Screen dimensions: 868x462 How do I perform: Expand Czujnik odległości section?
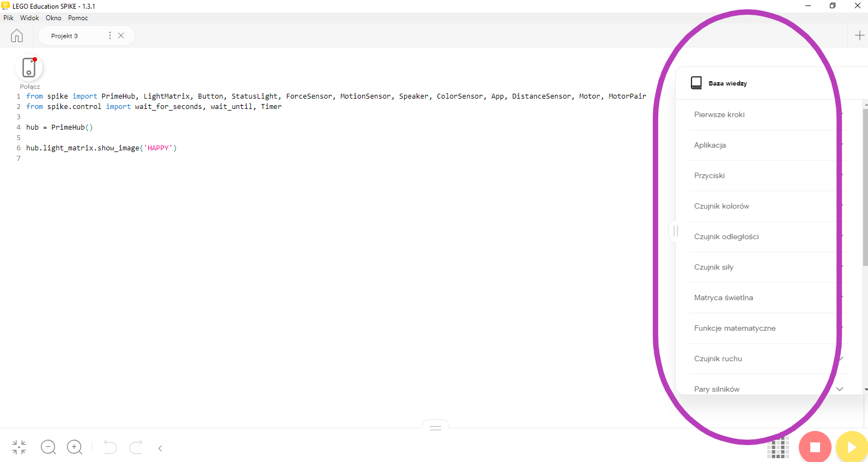(x=768, y=236)
